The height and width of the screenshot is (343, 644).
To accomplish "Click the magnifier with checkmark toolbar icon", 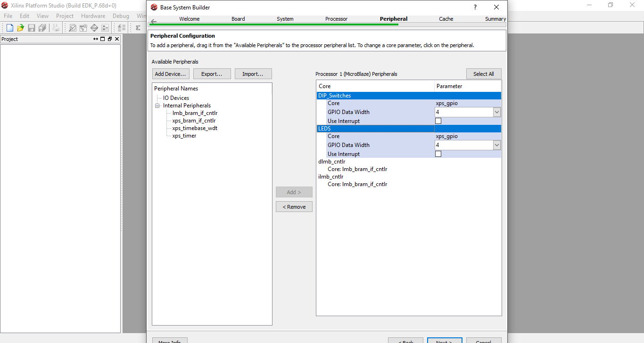I will [72, 28].
